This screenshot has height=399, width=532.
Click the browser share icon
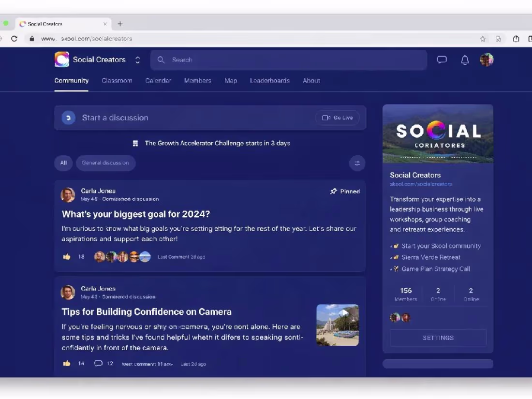pos(516,39)
